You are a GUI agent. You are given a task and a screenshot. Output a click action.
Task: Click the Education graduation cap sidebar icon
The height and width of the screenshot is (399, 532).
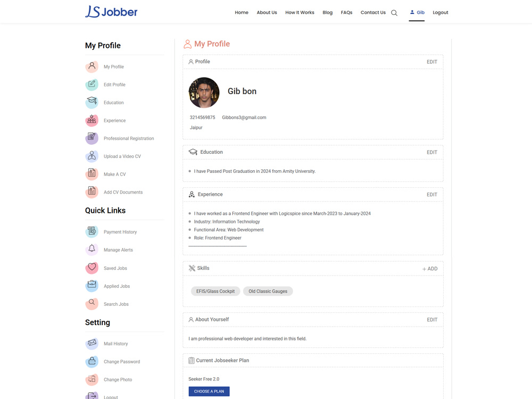tap(92, 102)
